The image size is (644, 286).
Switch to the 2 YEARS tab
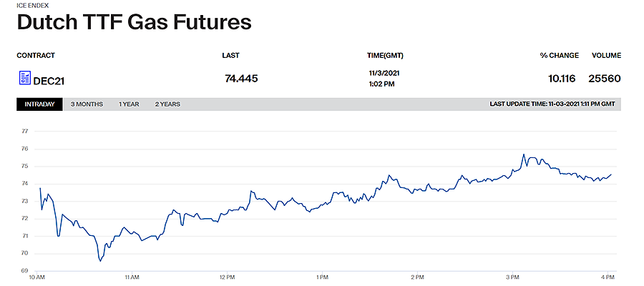pyautogui.click(x=167, y=104)
